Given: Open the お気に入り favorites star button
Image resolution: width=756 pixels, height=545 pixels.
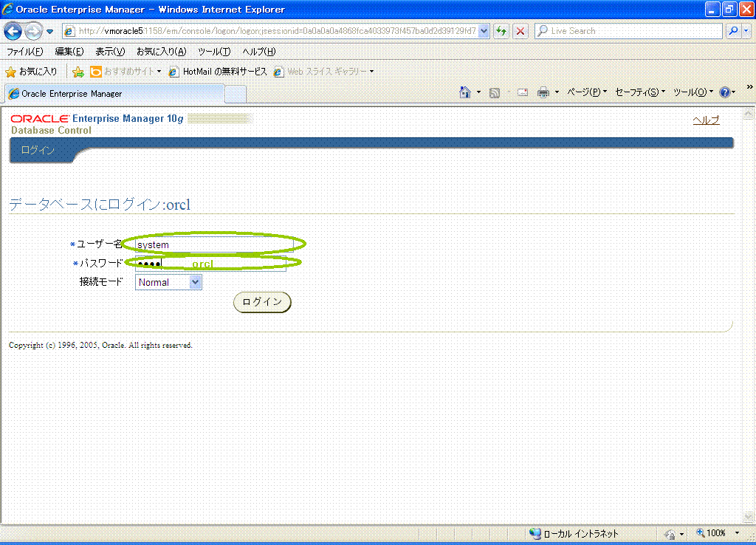Looking at the screenshot, I should (x=31, y=72).
